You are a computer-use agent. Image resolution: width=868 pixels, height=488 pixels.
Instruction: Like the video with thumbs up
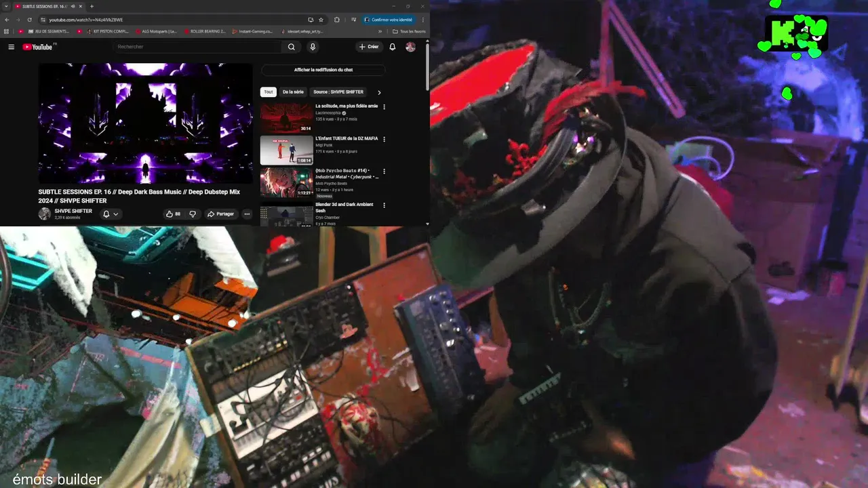(173, 214)
